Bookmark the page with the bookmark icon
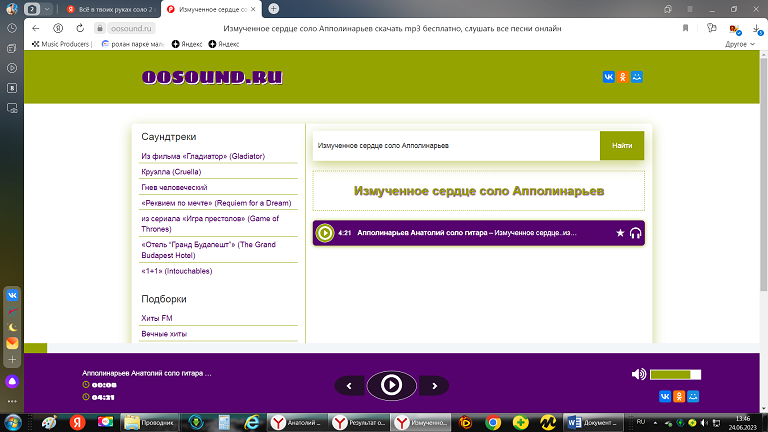The width and height of the screenshot is (768, 432). pos(685,28)
